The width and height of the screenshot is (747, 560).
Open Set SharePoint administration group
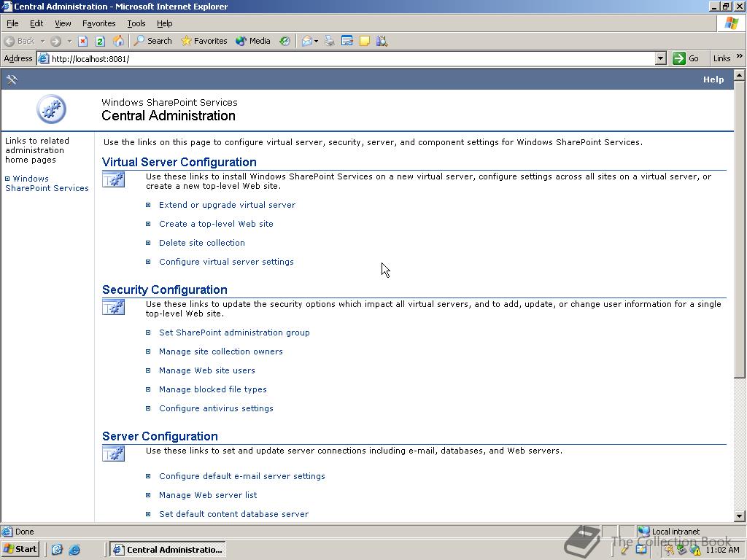coord(234,332)
